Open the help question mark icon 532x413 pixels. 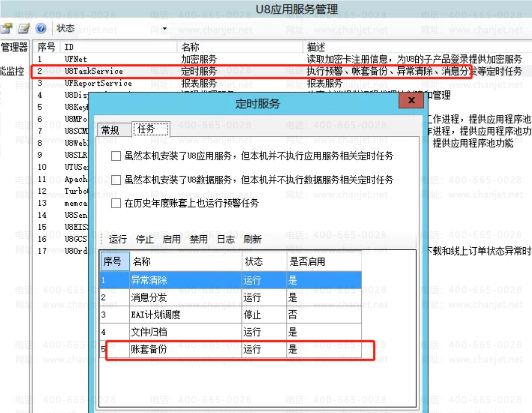pyautogui.click(x=41, y=28)
